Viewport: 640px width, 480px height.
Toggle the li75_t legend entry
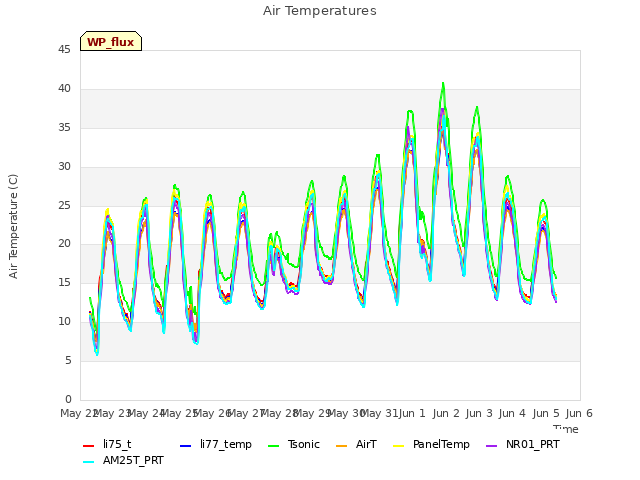[x=107, y=444]
